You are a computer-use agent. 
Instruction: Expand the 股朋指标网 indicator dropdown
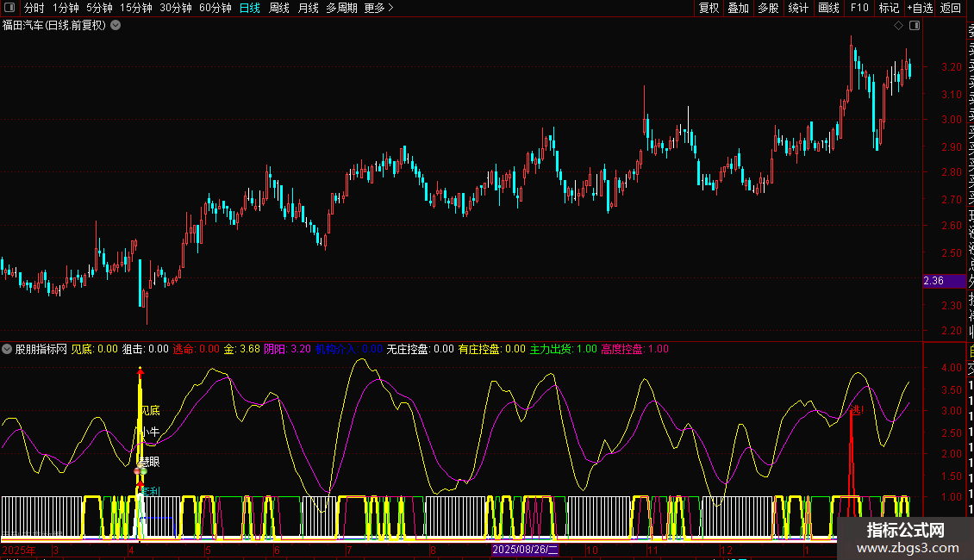[x=8, y=350]
